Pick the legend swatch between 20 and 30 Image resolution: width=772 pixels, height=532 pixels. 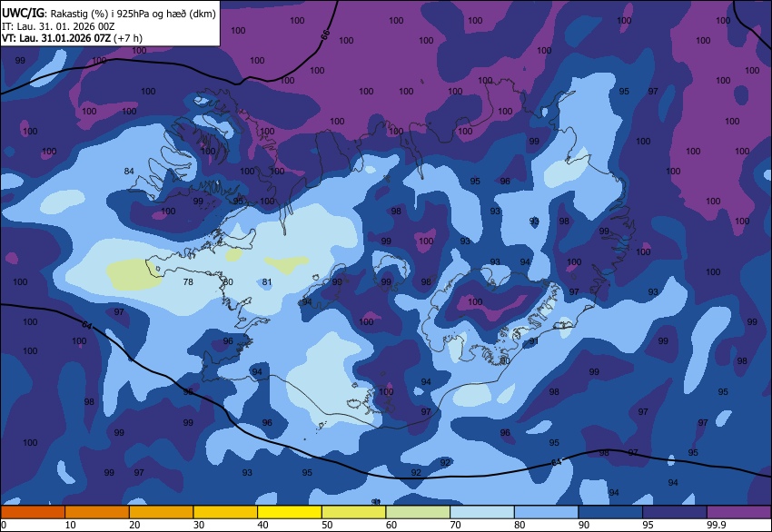coord(161,512)
